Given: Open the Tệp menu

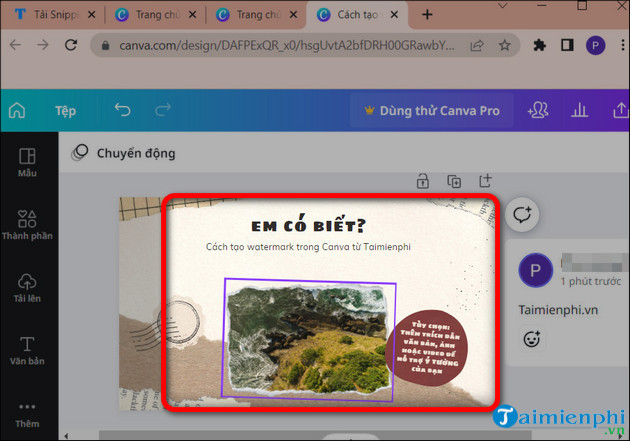Looking at the screenshot, I should click(65, 111).
